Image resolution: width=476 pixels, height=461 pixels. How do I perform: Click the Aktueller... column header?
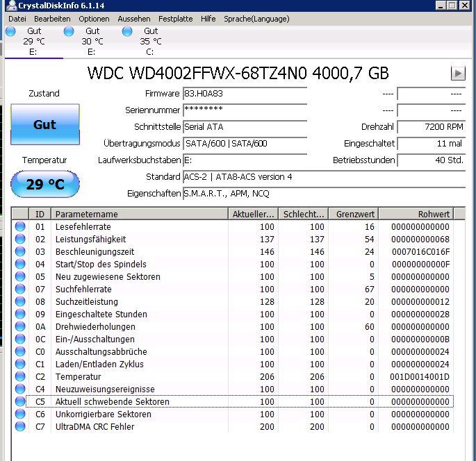pyautogui.click(x=253, y=214)
